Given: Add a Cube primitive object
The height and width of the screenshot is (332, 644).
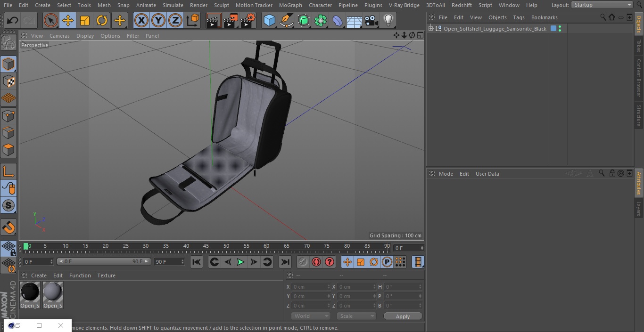Looking at the screenshot, I should coord(269,20).
